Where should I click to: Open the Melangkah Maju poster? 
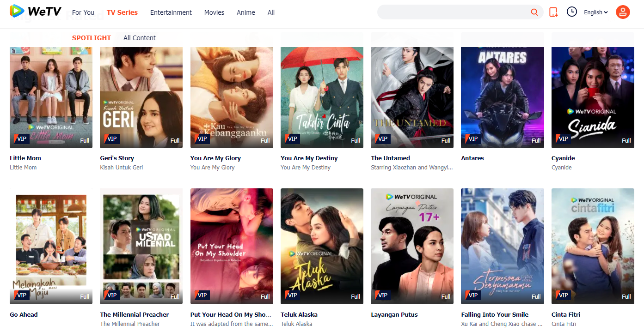click(x=51, y=246)
